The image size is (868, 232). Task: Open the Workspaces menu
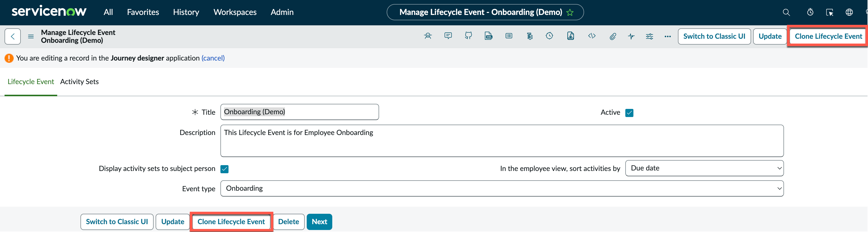coord(235,12)
